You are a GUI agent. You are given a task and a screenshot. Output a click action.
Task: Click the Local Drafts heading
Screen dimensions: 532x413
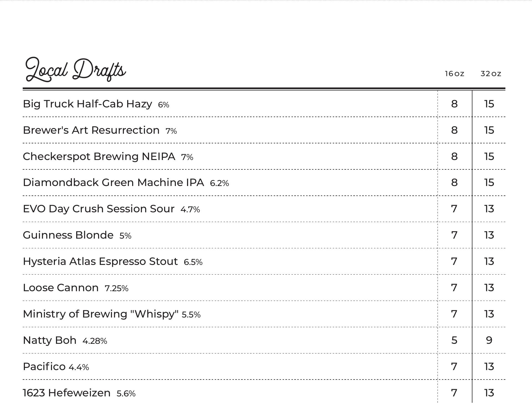(x=76, y=70)
